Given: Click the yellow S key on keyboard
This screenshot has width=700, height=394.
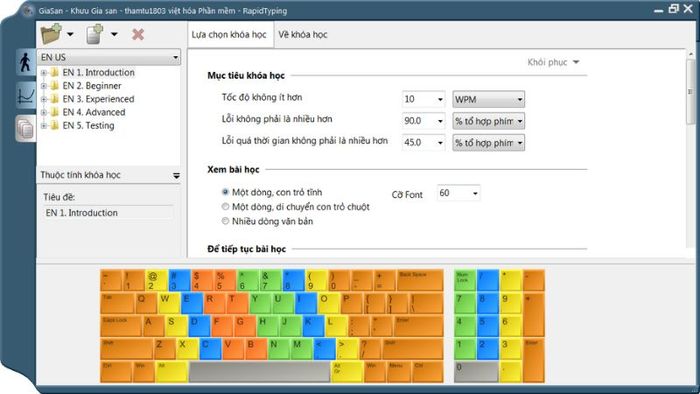Looking at the screenshot, I should 177,326.
